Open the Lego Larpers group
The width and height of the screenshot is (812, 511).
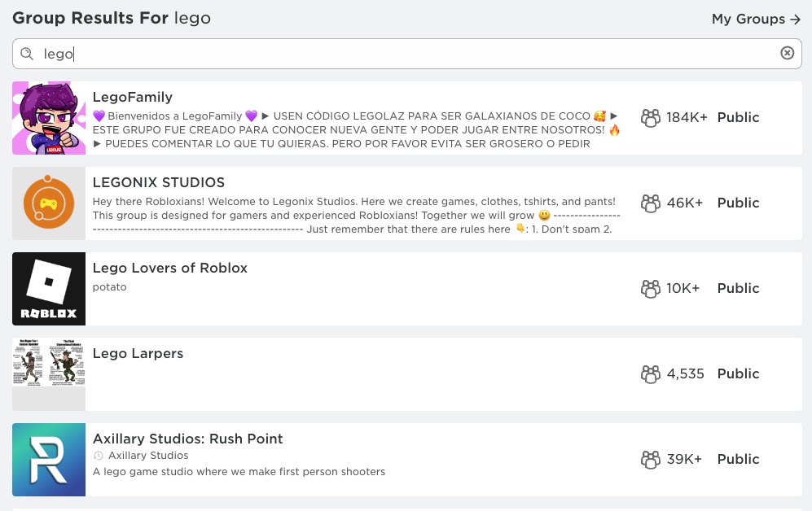pyautogui.click(x=138, y=353)
